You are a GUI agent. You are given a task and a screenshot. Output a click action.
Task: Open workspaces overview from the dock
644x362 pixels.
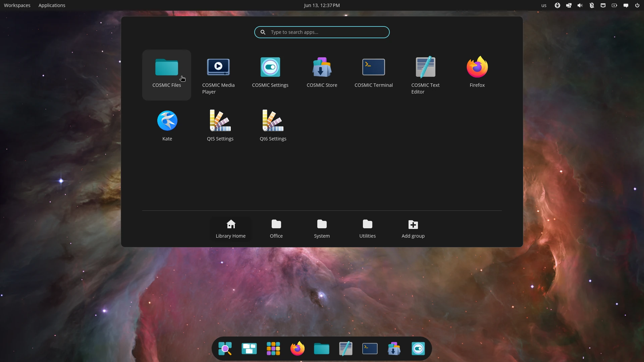[x=249, y=349]
